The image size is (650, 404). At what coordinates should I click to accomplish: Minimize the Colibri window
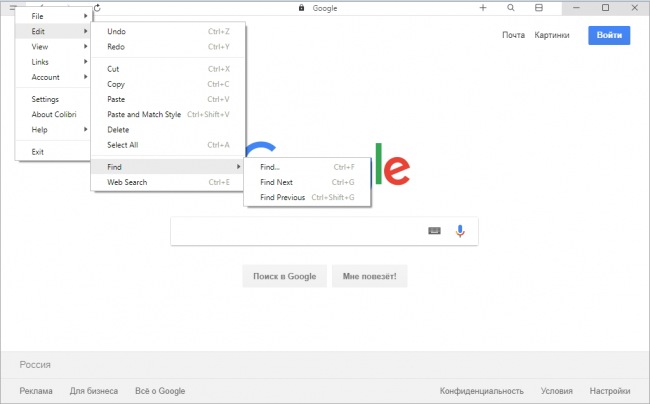pos(576,8)
